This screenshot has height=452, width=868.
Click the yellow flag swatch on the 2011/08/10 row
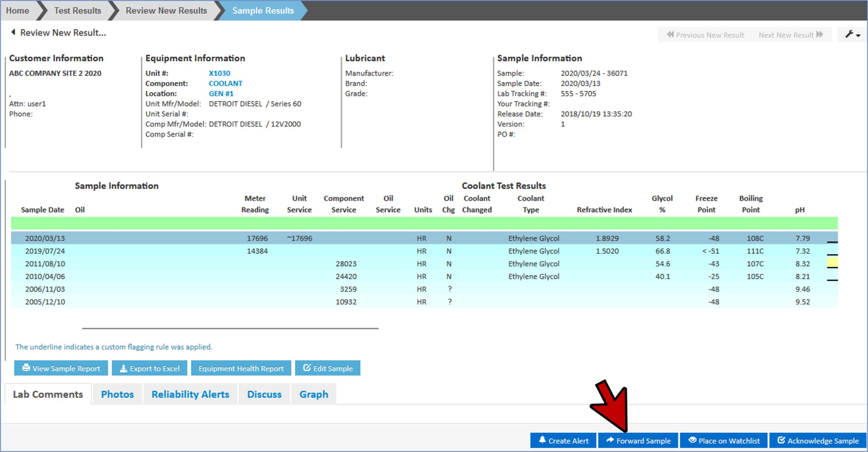point(832,262)
